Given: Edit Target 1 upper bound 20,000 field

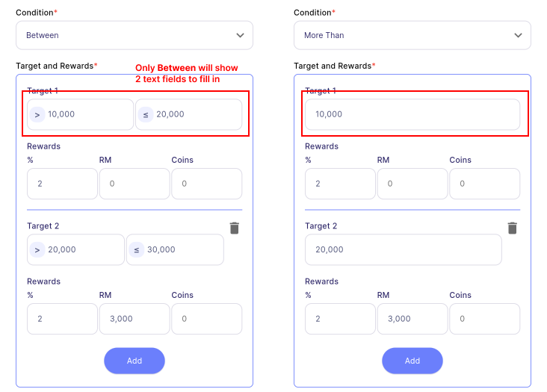Looking at the screenshot, I should point(196,114).
